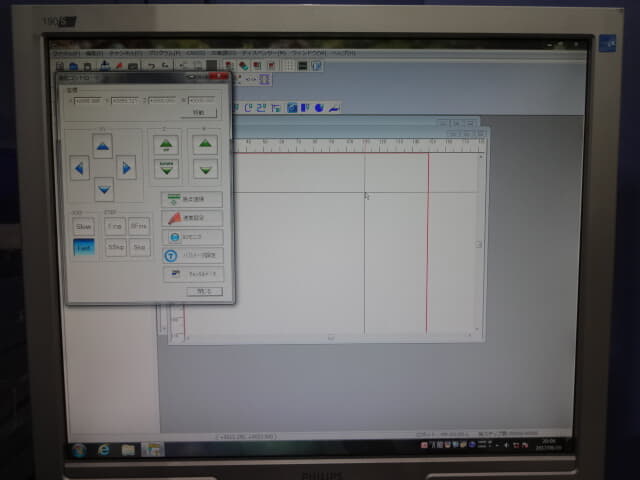Open Internet Explorer from the taskbar
Image resolution: width=640 pixels, height=480 pixels.
point(103,450)
